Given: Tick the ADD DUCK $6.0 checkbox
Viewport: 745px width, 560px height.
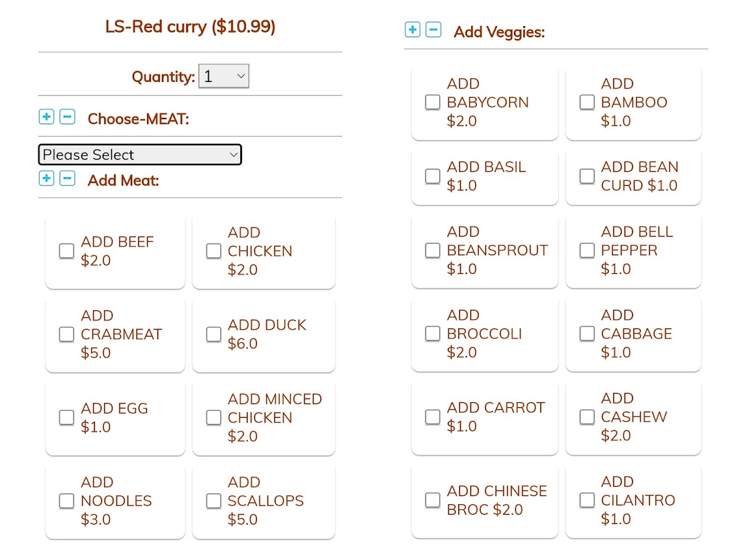Looking at the screenshot, I should 214,334.
